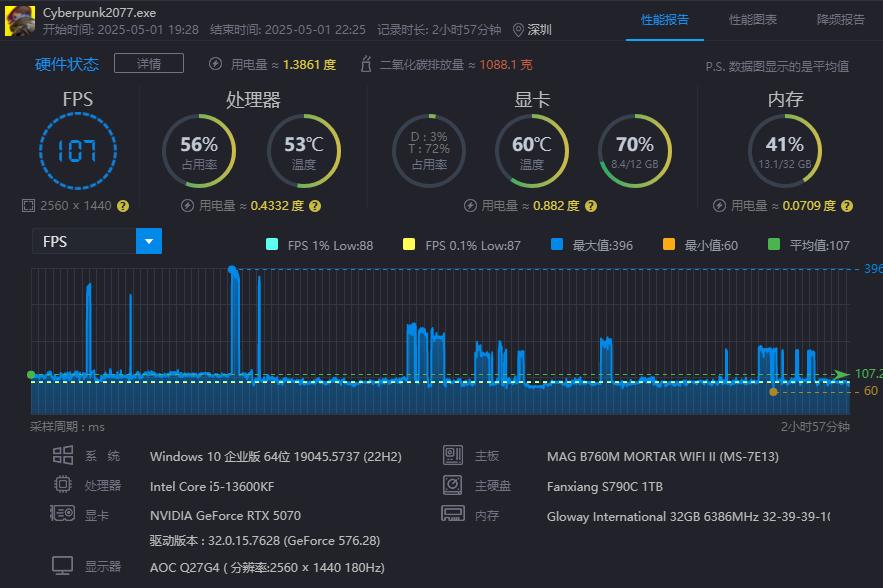Click the 396 peak marker on FPS chart
This screenshot has height=588, width=883.
[232, 270]
